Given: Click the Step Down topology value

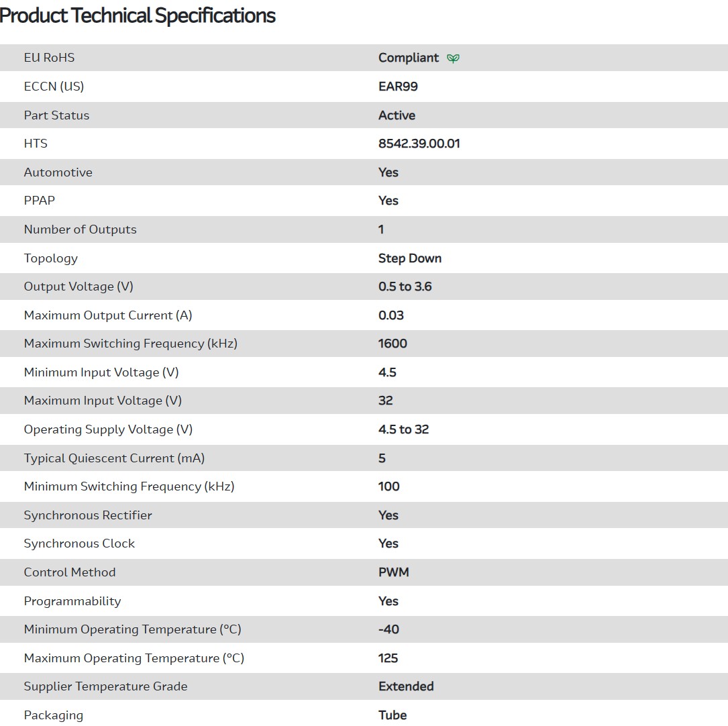Looking at the screenshot, I should (x=409, y=258).
